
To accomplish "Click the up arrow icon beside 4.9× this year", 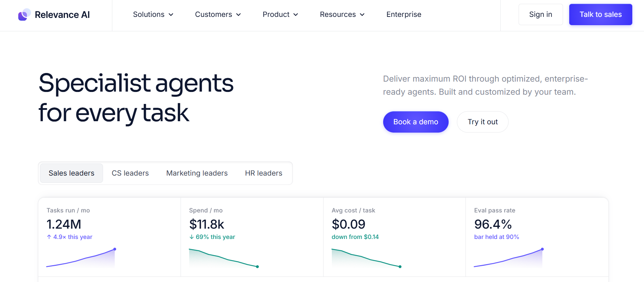I will click(x=49, y=237).
